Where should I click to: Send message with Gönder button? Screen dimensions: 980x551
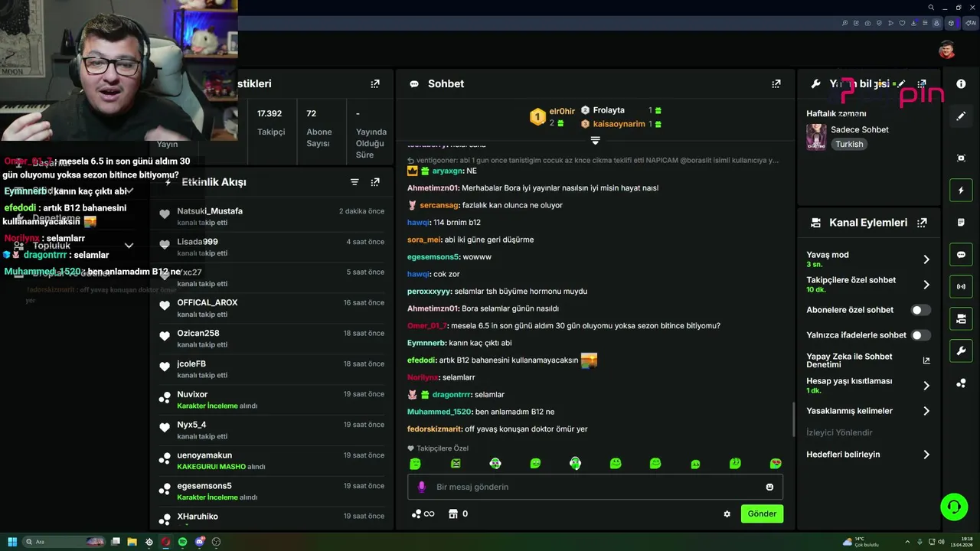[x=762, y=514]
